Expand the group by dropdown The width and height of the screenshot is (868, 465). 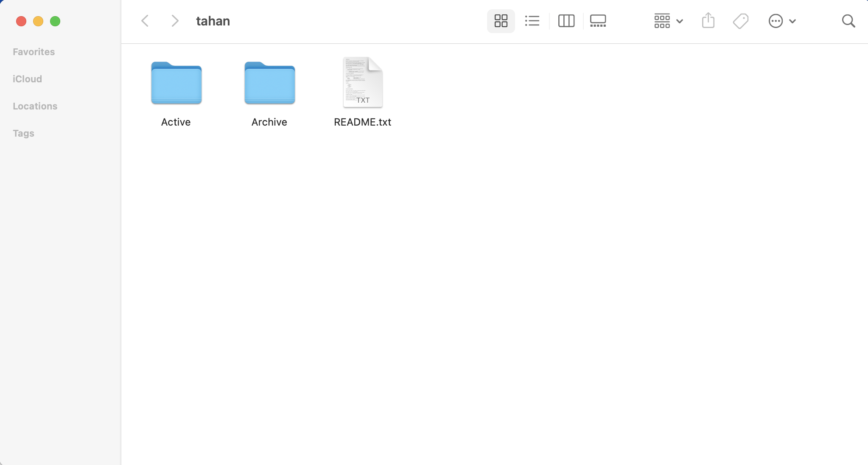(x=668, y=21)
